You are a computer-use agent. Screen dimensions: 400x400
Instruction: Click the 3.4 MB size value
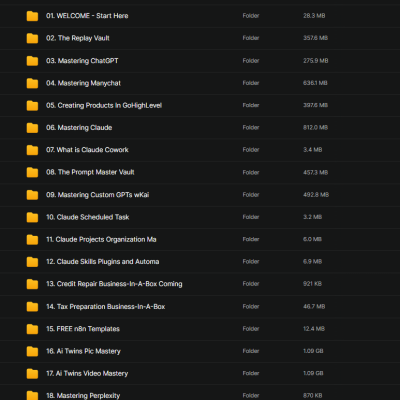pos(313,150)
